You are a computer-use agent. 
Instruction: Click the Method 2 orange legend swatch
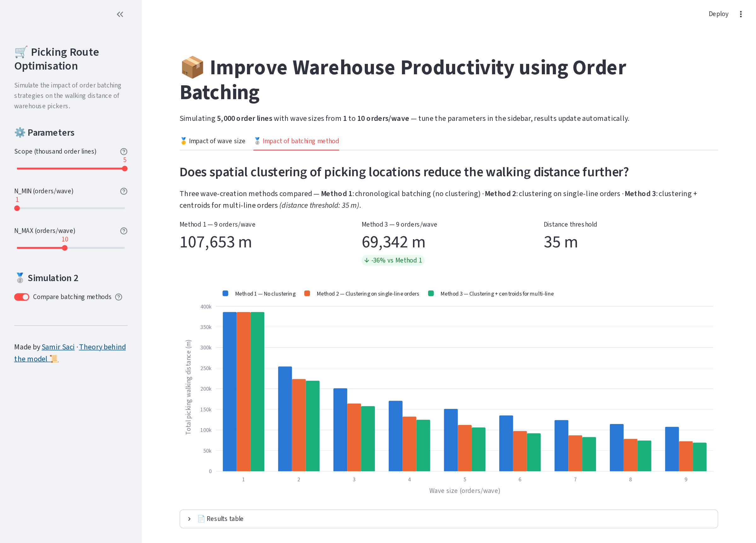tap(307, 293)
